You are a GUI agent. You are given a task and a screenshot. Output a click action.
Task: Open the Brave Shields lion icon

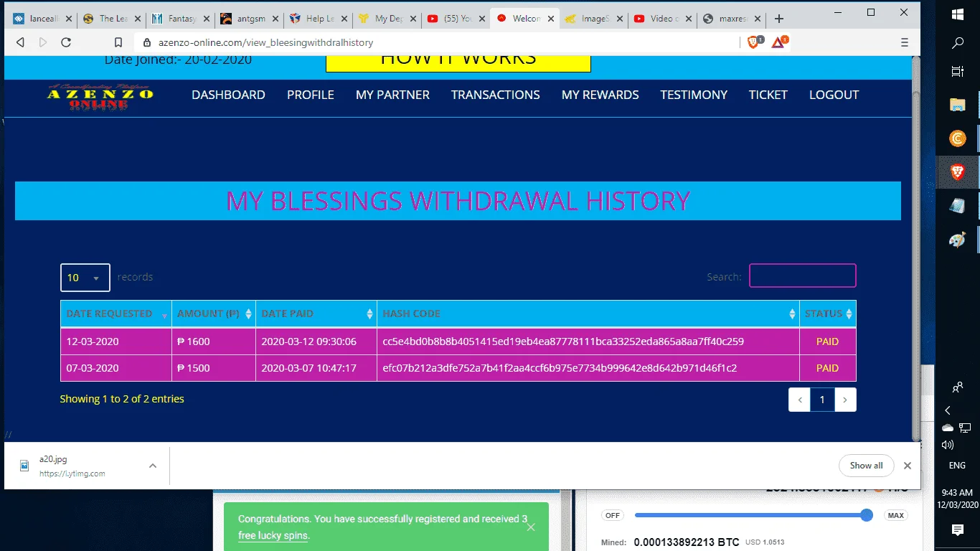[x=754, y=42]
